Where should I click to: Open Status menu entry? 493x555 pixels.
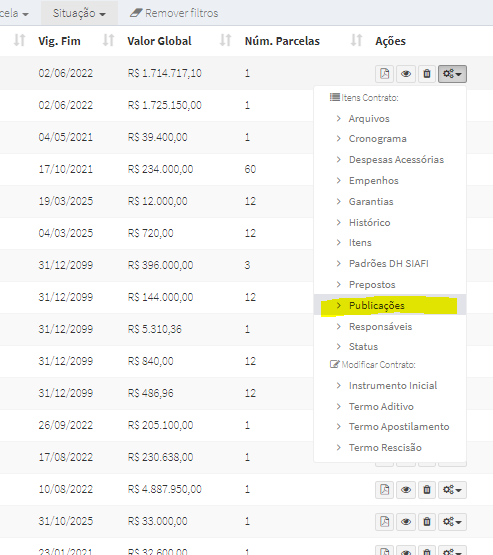pos(363,347)
